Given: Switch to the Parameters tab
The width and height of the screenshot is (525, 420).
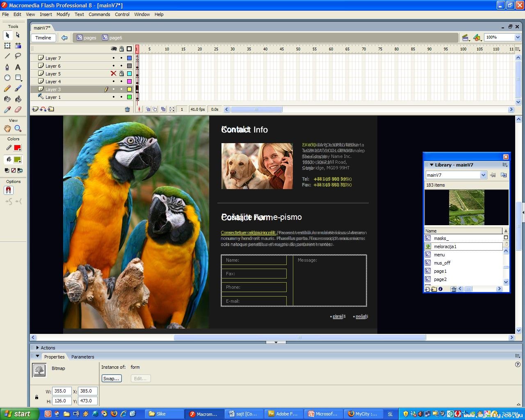Looking at the screenshot, I should [82, 357].
